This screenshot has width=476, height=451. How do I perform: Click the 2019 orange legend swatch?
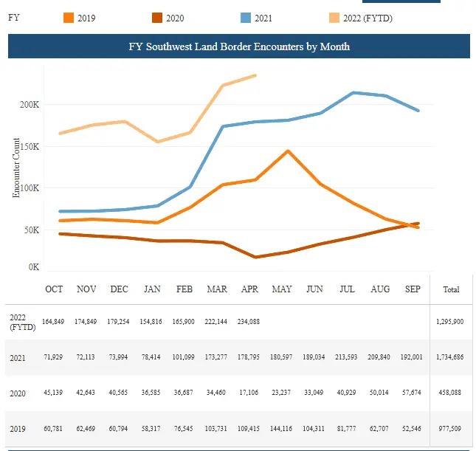tap(67, 18)
